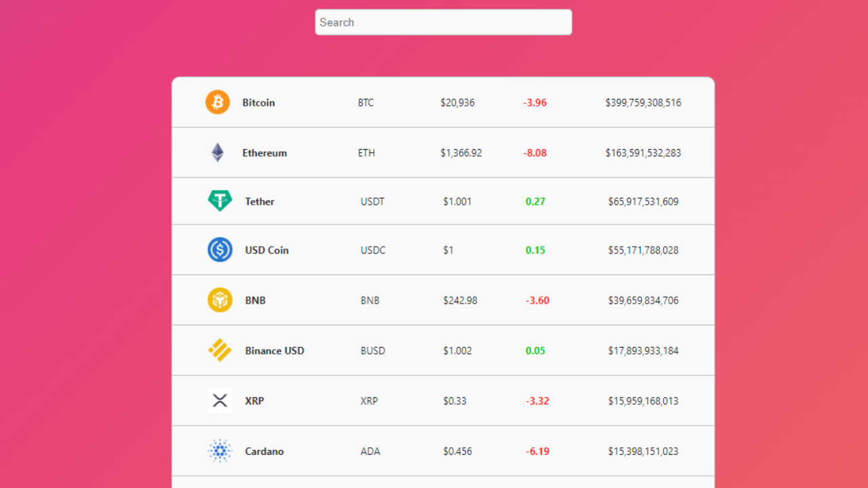Viewport: 868px width, 488px height.
Task: Click BNB market cap $39,659,834,706
Action: pyautogui.click(x=644, y=301)
